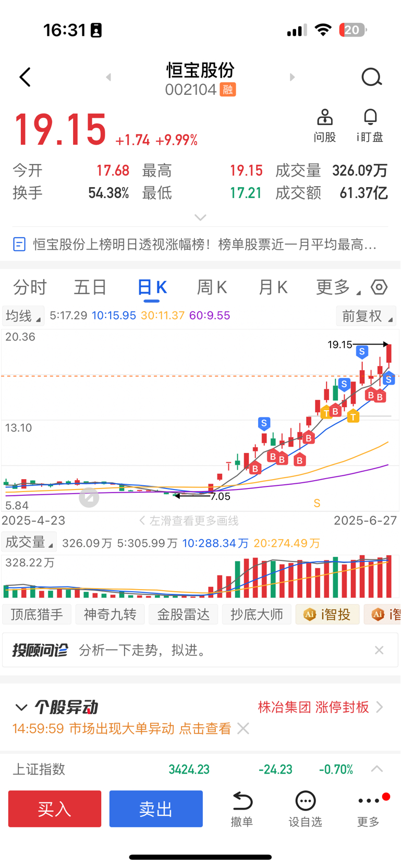Expand more quote details chevron
Viewport: 401px width, 868px height.
pos(200,217)
